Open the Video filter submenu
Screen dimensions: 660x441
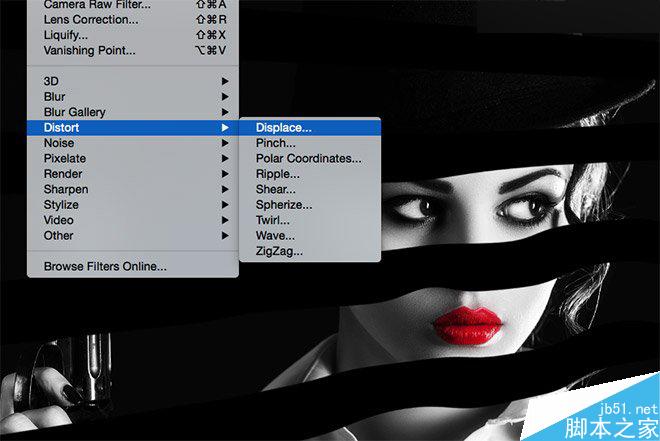point(133,220)
